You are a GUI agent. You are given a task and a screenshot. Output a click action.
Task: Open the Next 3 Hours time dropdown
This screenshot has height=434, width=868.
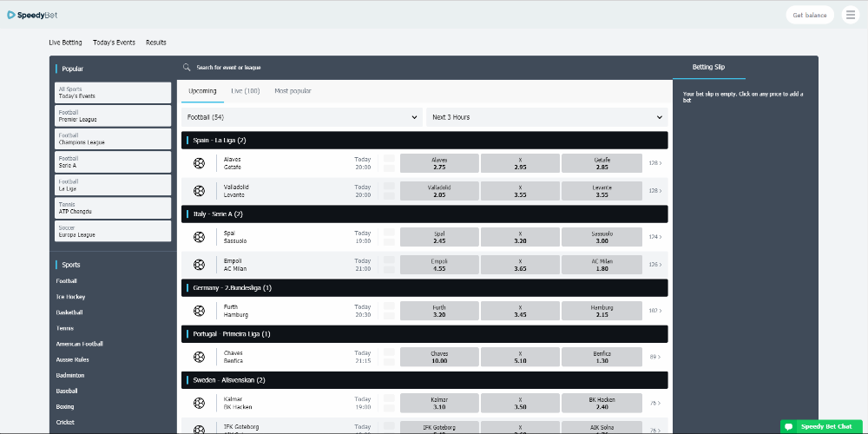(547, 117)
